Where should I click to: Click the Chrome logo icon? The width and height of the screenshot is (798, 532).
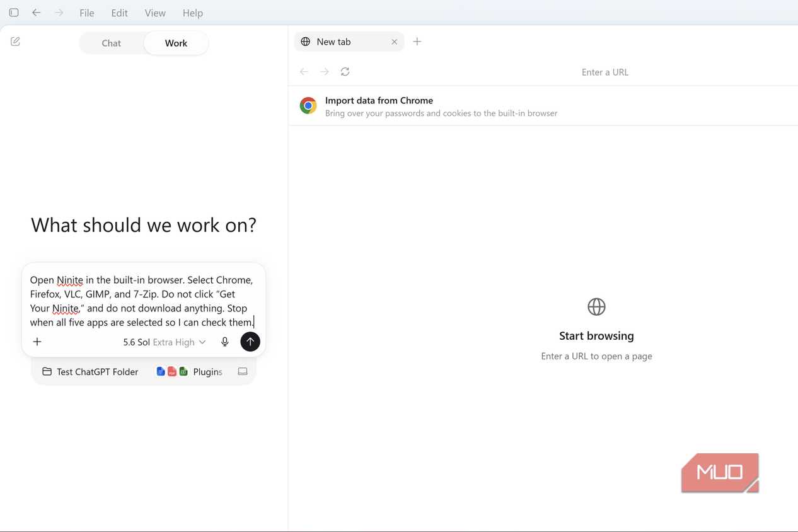pos(308,106)
